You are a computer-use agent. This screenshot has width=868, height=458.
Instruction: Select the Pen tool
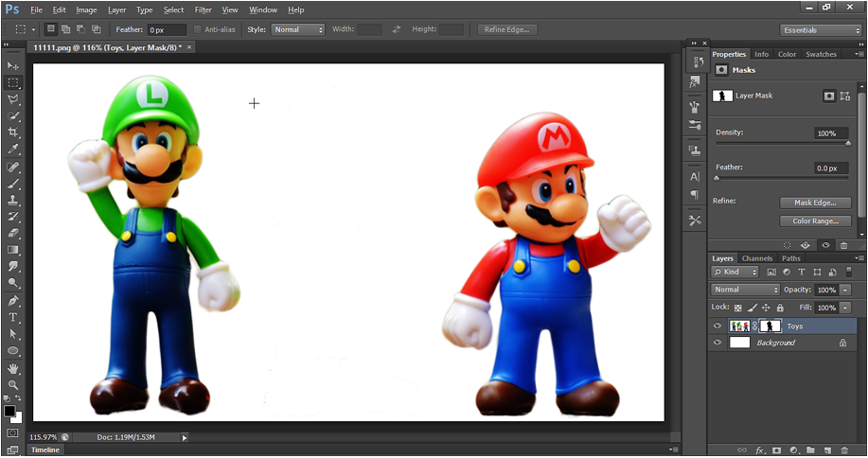click(12, 301)
